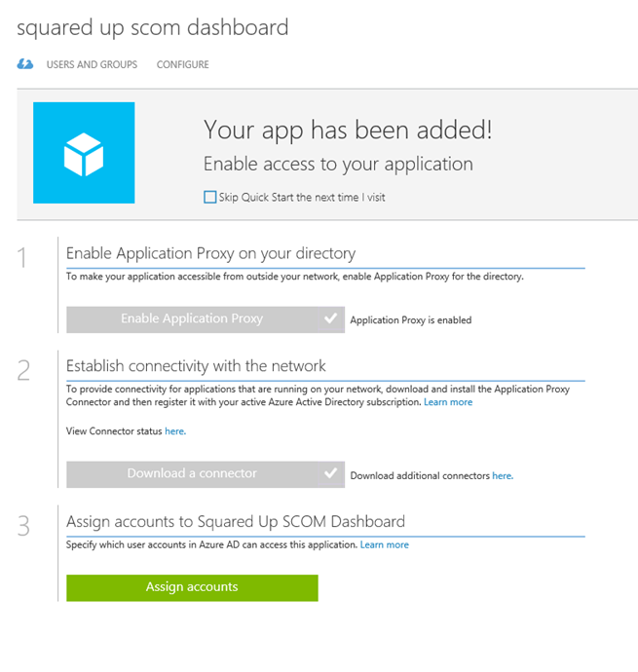
Task: Click the checkmark on Download a connector
Action: pyautogui.click(x=331, y=474)
